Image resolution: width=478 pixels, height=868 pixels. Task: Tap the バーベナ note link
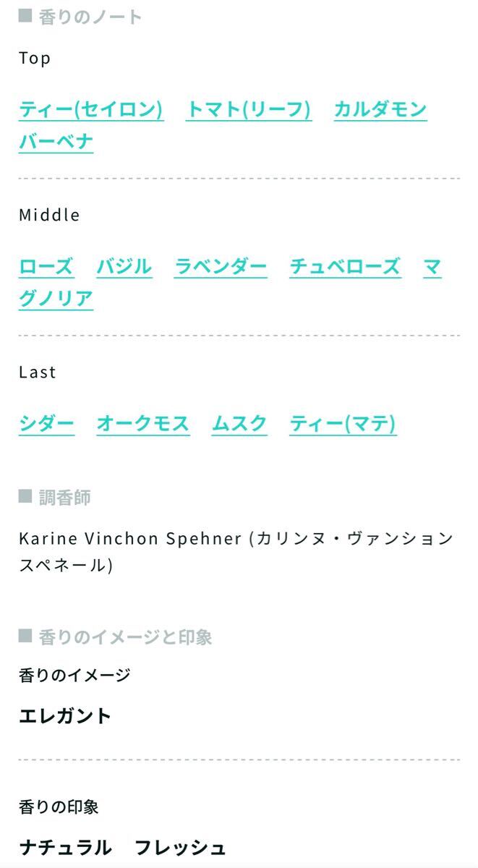click(56, 141)
